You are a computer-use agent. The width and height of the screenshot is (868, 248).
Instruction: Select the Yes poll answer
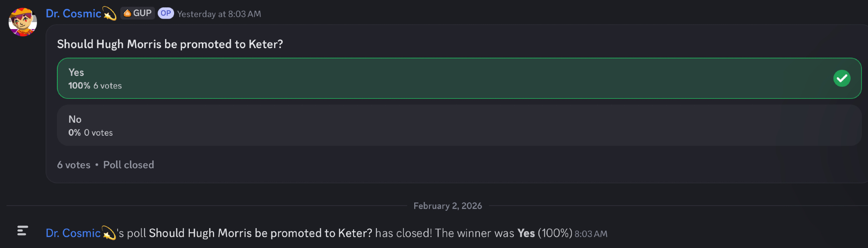click(434, 78)
